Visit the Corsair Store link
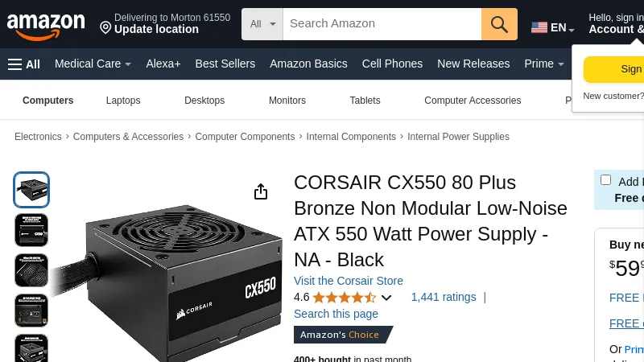 coord(349,281)
